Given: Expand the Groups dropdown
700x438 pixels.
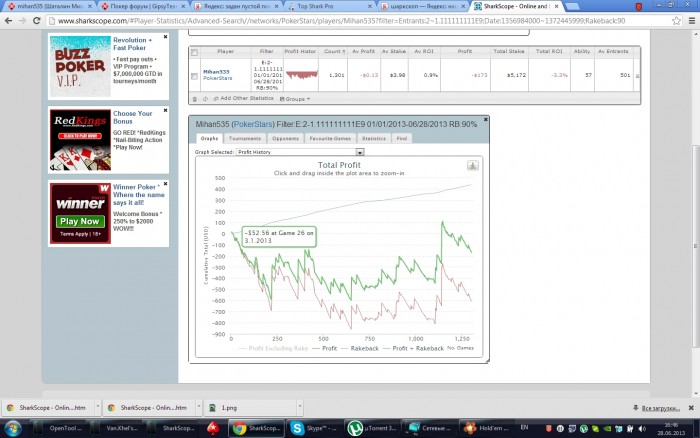Looking at the screenshot, I should point(295,99).
